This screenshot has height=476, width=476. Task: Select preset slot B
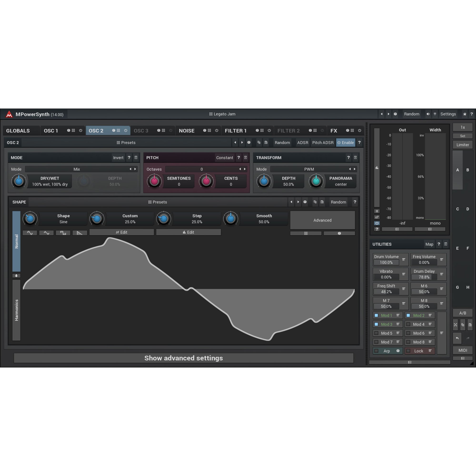[468, 170]
